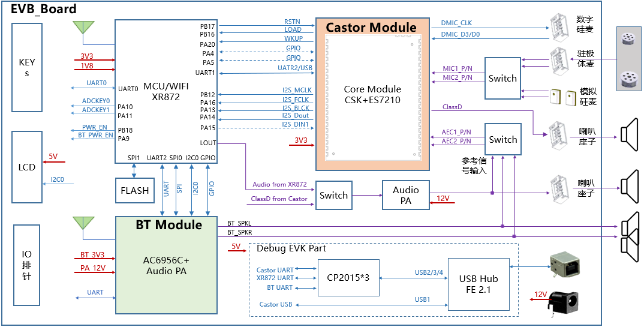
Task: Select the USB1 label
Action: point(422,299)
